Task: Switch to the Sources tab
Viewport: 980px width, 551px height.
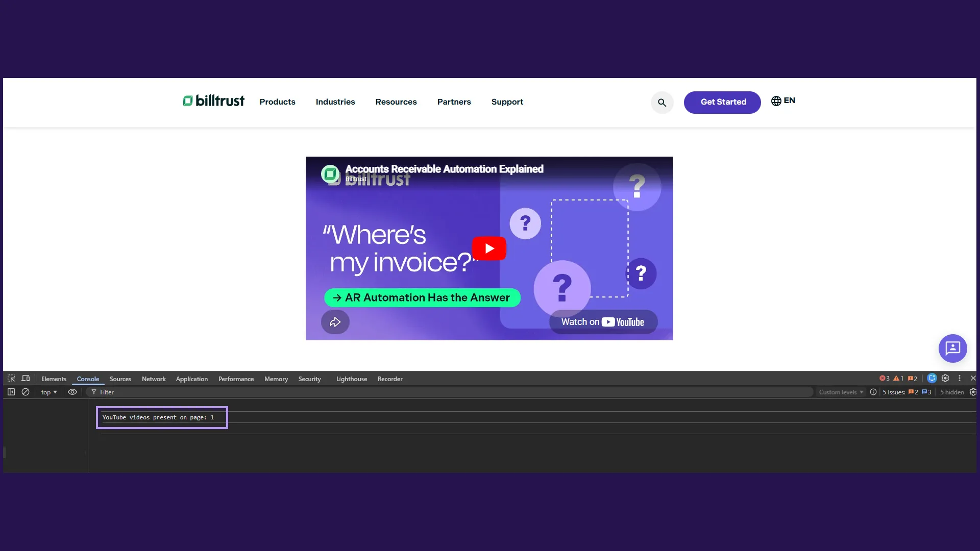Action: tap(120, 379)
